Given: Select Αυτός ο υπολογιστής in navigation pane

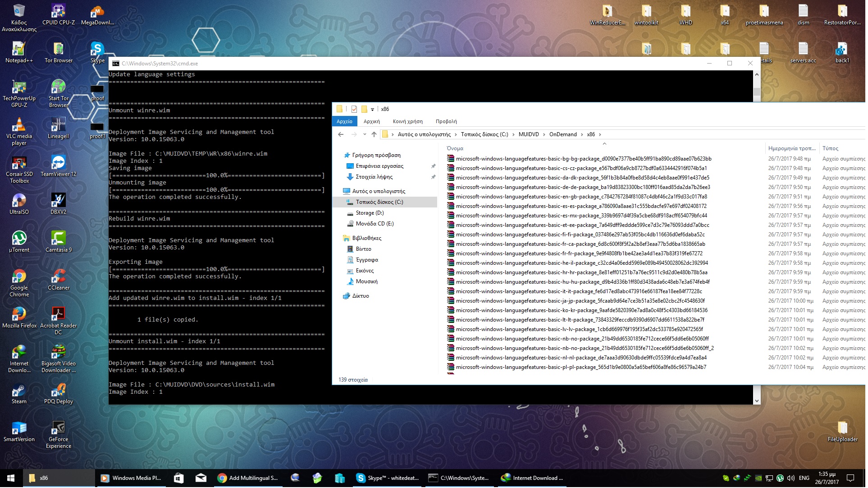Looking at the screenshot, I should 379,192.
